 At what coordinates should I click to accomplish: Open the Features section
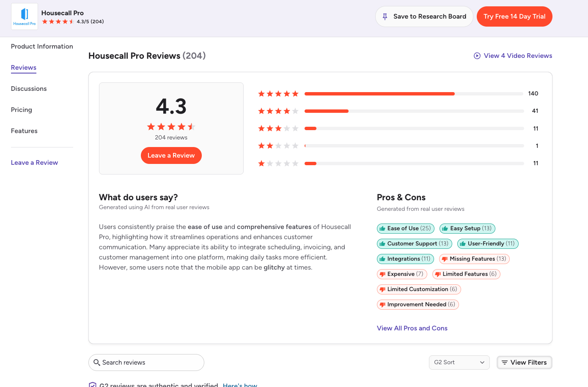(24, 131)
